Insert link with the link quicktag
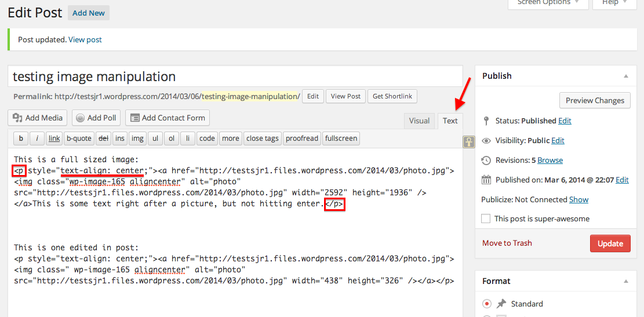The image size is (644, 317). pos(54,139)
